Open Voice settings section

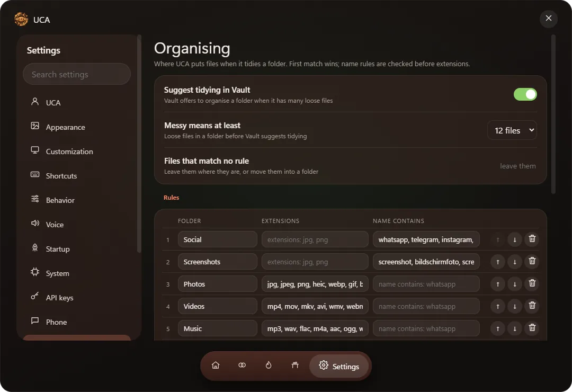coord(77,225)
